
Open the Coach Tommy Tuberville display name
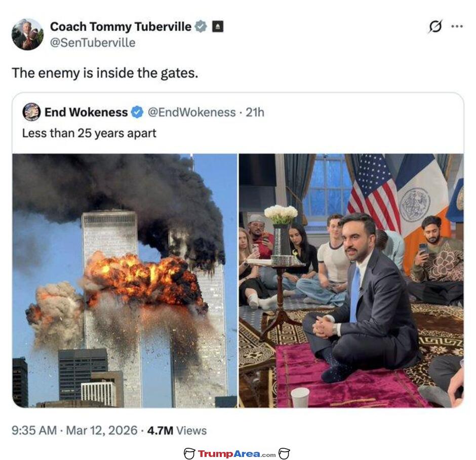(121, 26)
